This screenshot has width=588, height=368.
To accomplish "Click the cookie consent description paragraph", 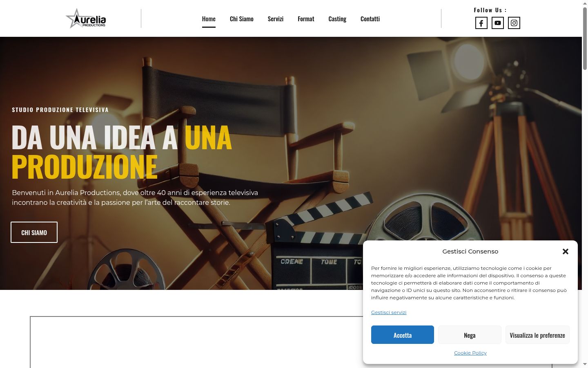I will tap(469, 283).
